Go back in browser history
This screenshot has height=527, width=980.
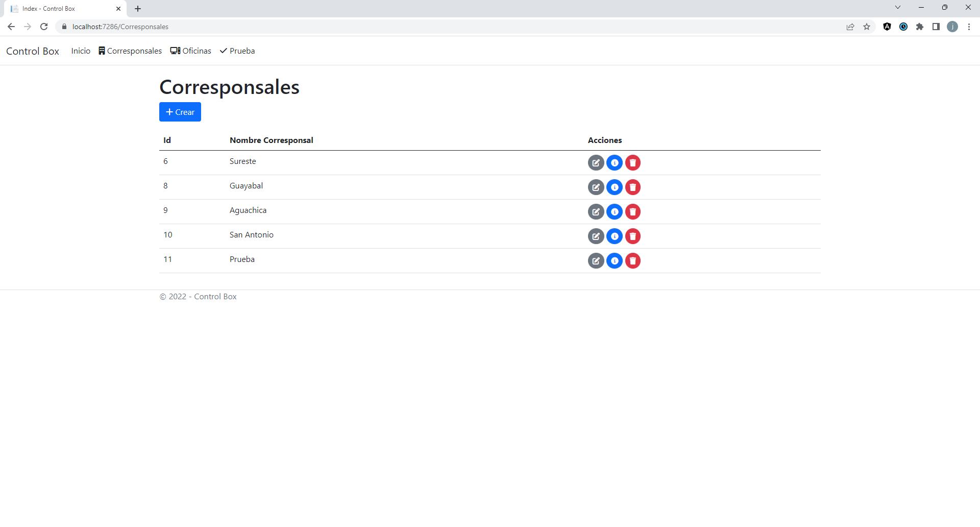coord(11,27)
